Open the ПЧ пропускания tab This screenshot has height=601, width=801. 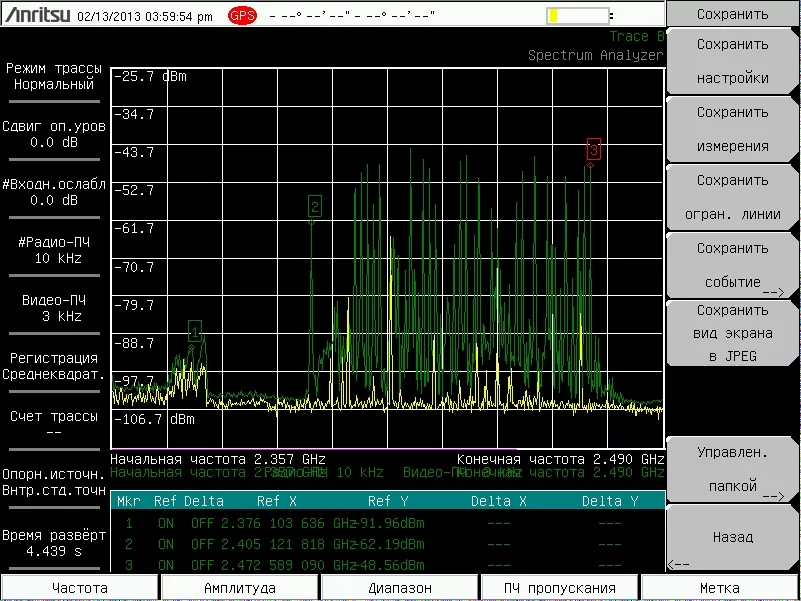coord(560,588)
